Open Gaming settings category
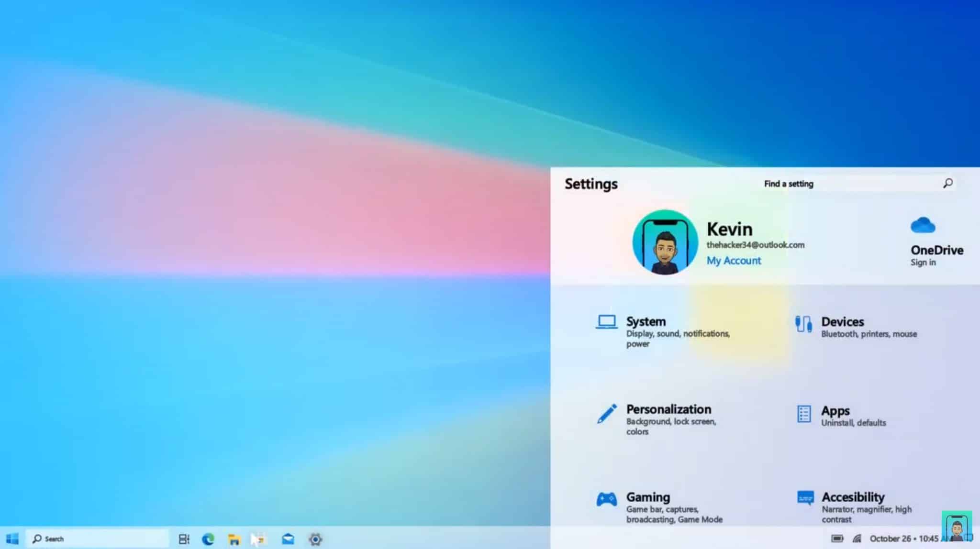The width and height of the screenshot is (980, 549). coord(648,497)
